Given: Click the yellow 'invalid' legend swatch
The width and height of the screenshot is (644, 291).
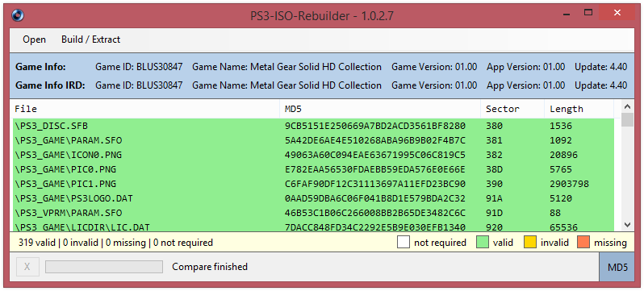Looking at the screenshot, I should [530, 243].
